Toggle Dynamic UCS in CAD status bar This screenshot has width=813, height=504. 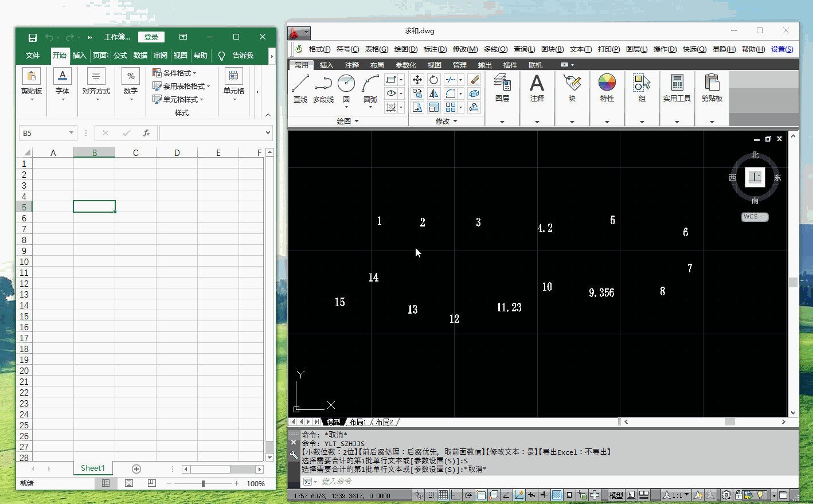519,495
